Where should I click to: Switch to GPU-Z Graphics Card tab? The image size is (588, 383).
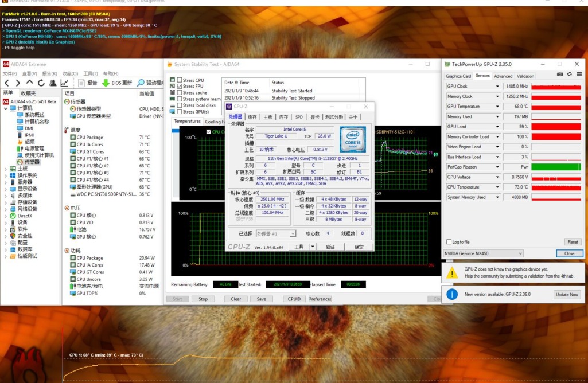pyautogui.click(x=458, y=76)
